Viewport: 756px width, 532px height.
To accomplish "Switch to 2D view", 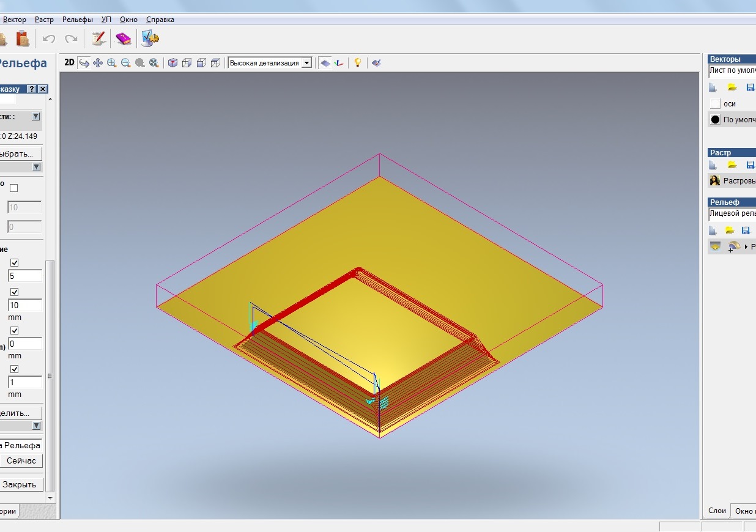I will tap(69, 62).
